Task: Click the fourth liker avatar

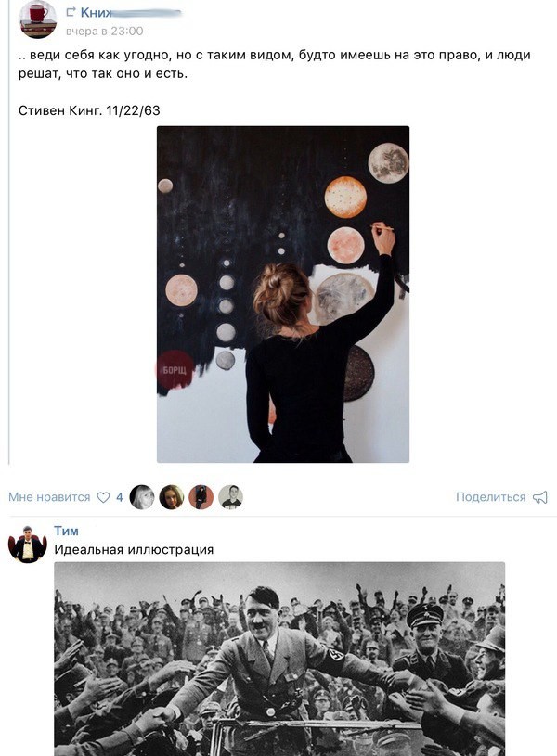Action: tap(230, 497)
